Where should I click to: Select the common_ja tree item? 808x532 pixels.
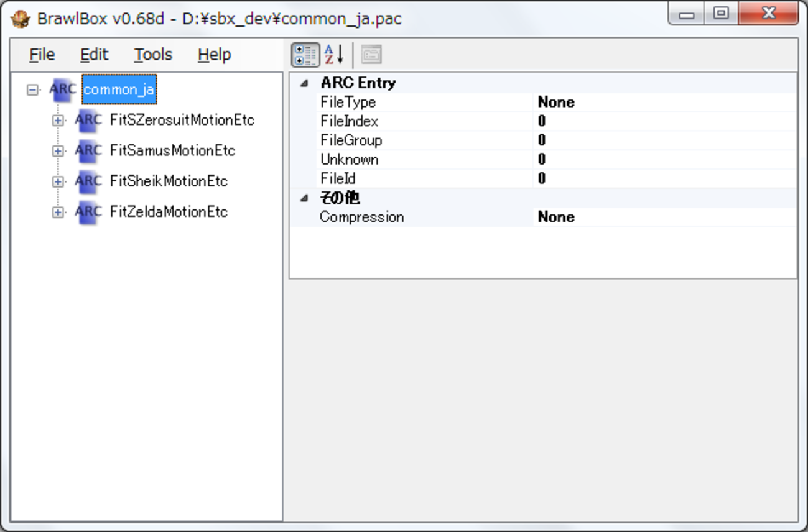[119, 89]
